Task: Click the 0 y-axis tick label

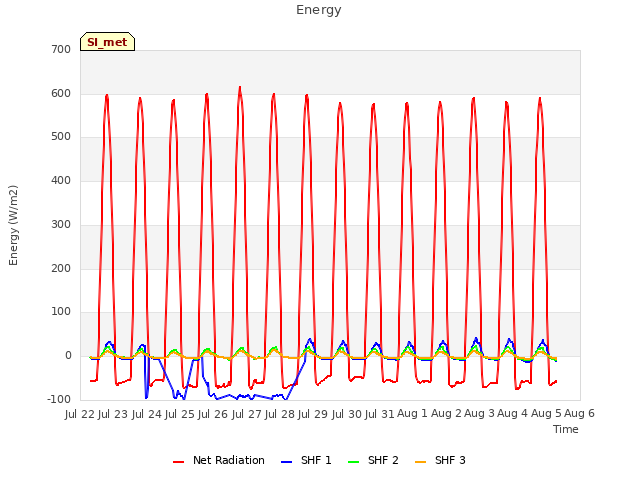Action: [x=68, y=356]
